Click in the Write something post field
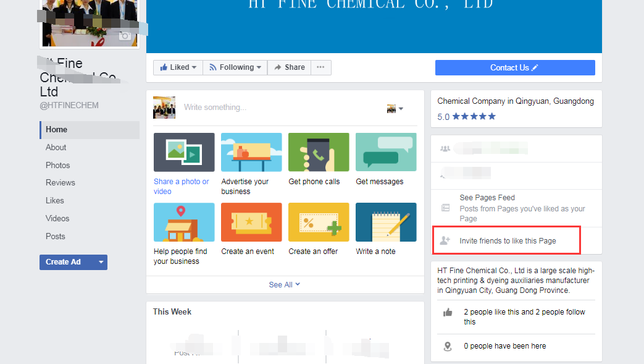This screenshot has width=644, height=364. click(279, 108)
